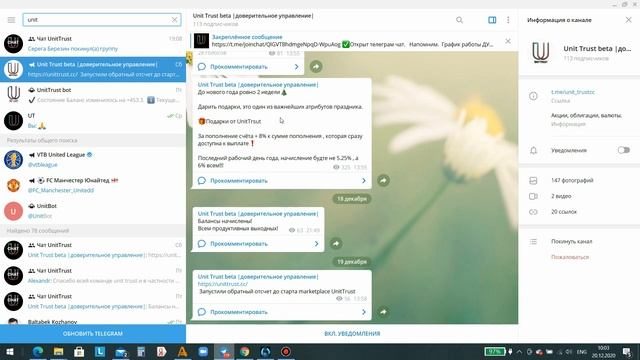This screenshot has width=640, height=360.
Task: Comment on the marketplace countdown post
Action: pyautogui.click(x=282, y=312)
